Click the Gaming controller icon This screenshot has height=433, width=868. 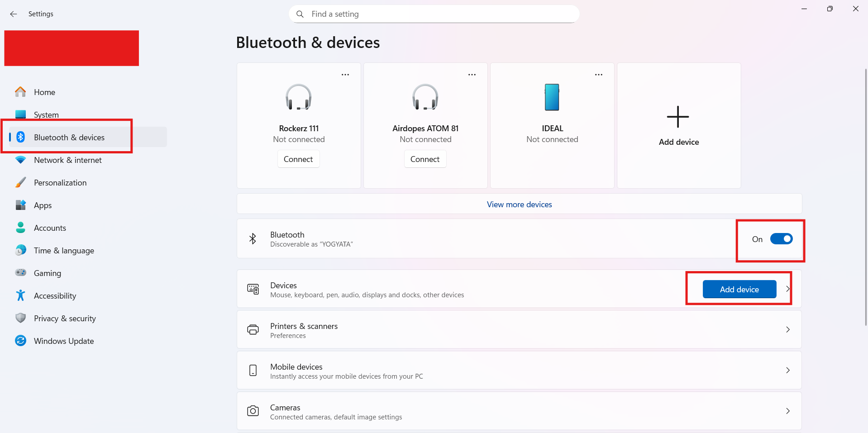pos(20,273)
